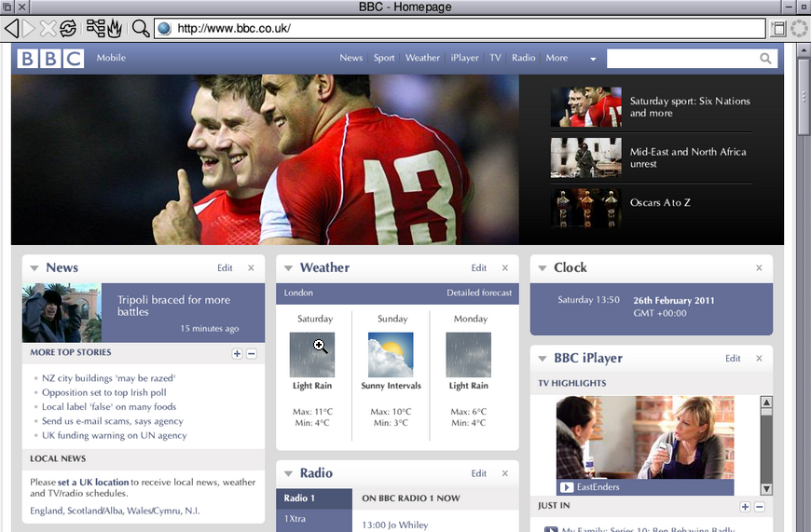Close the BBC iPlayer widget
The image size is (811, 532).
pos(759,359)
